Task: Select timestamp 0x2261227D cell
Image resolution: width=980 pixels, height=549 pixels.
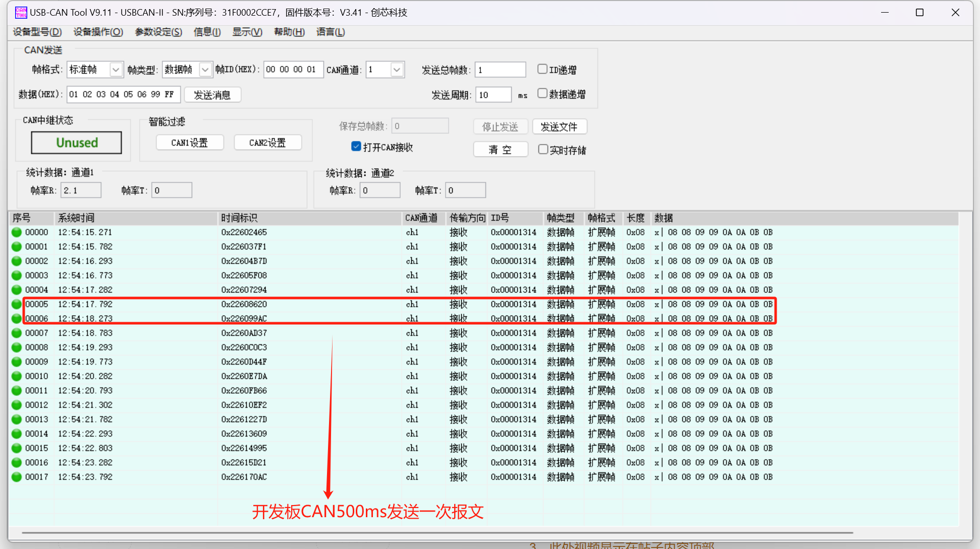Action: click(244, 419)
